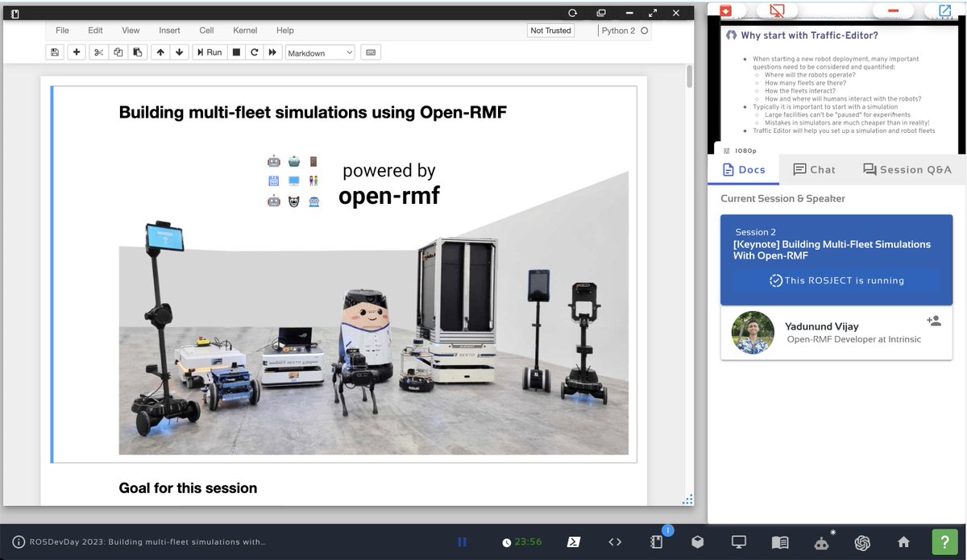Switch to the Session Q&A tab

(908, 169)
